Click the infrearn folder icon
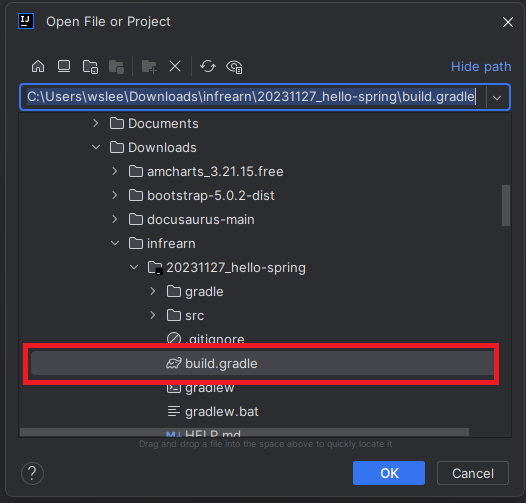This screenshot has width=526, height=503. 136,243
